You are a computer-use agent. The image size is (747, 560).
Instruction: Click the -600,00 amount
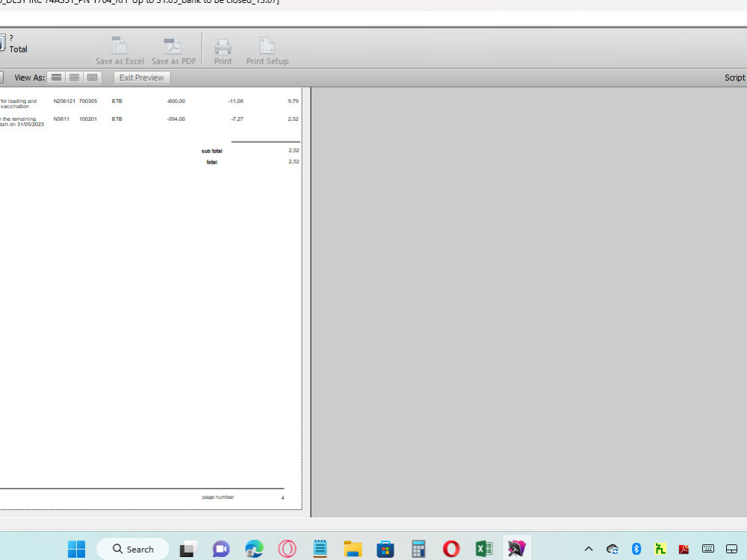(176, 101)
